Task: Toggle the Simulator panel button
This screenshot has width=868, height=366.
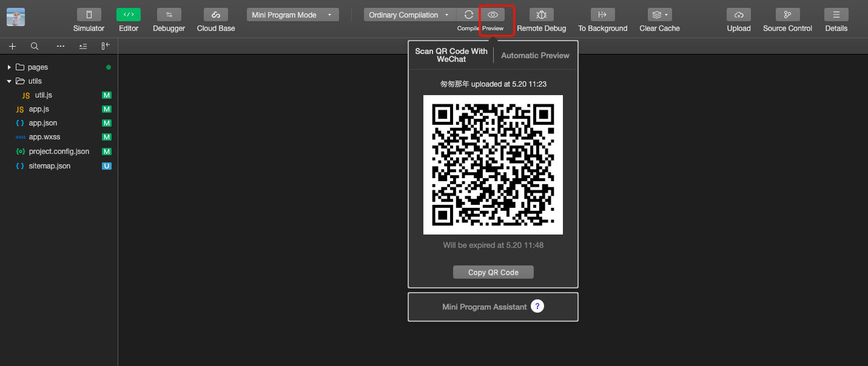Action: (x=89, y=15)
